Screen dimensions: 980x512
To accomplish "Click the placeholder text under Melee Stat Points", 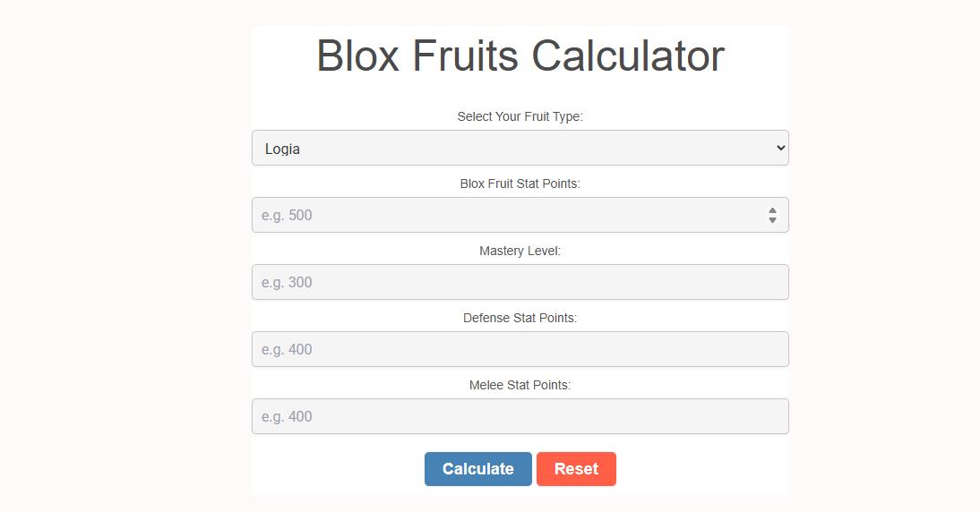I will click(x=287, y=417).
